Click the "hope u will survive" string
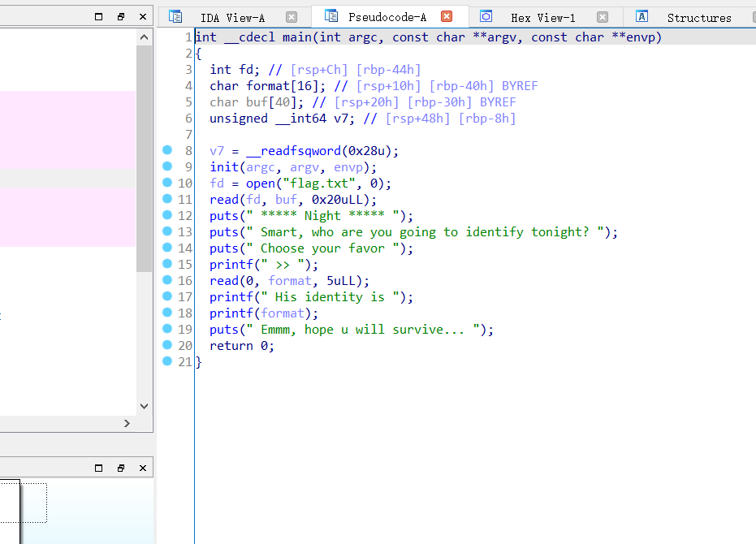 [374, 330]
